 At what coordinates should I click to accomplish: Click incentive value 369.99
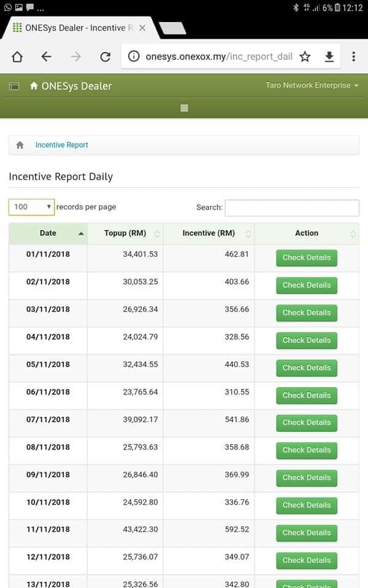click(237, 475)
